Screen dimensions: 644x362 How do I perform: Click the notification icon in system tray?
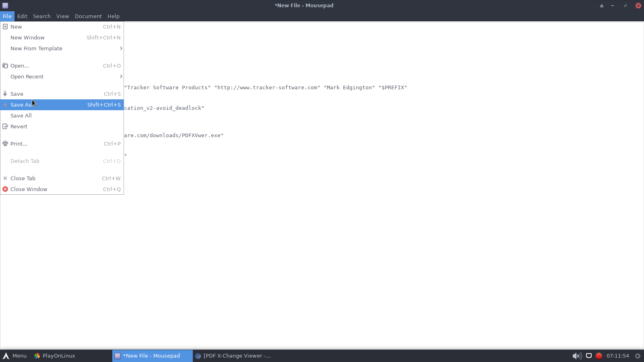click(x=588, y=356)
